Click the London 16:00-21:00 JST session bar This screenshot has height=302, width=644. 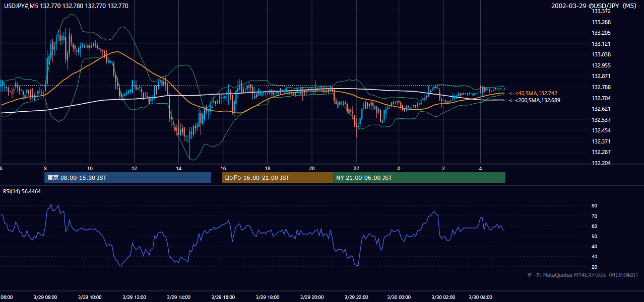(278, 178)
